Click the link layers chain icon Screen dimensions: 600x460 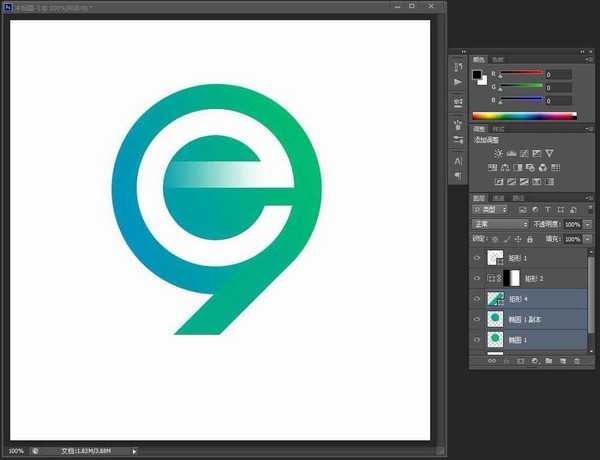coord(491,360)
